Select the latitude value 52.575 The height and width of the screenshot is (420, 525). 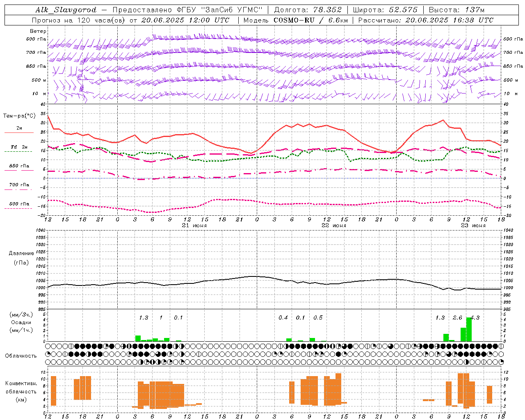[404, 10]
